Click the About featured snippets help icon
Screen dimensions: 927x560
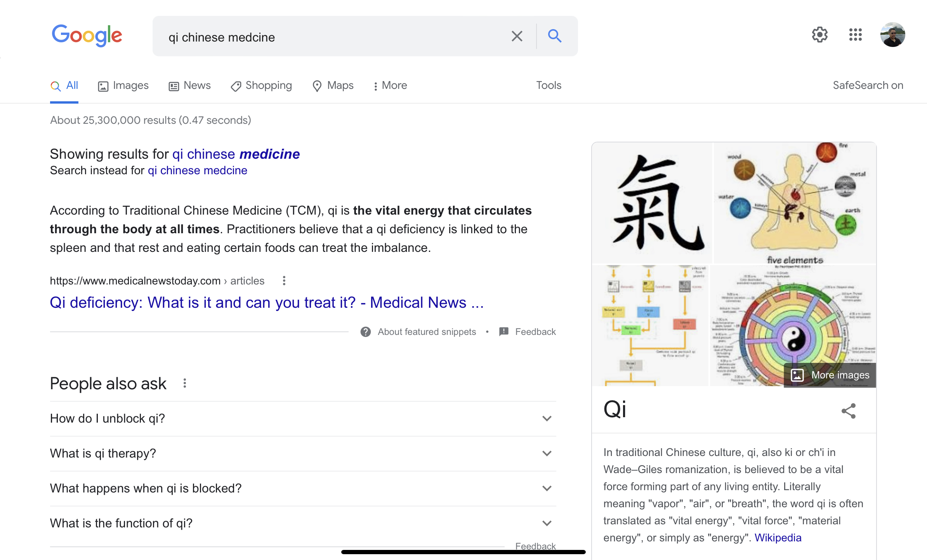(365, 332)
